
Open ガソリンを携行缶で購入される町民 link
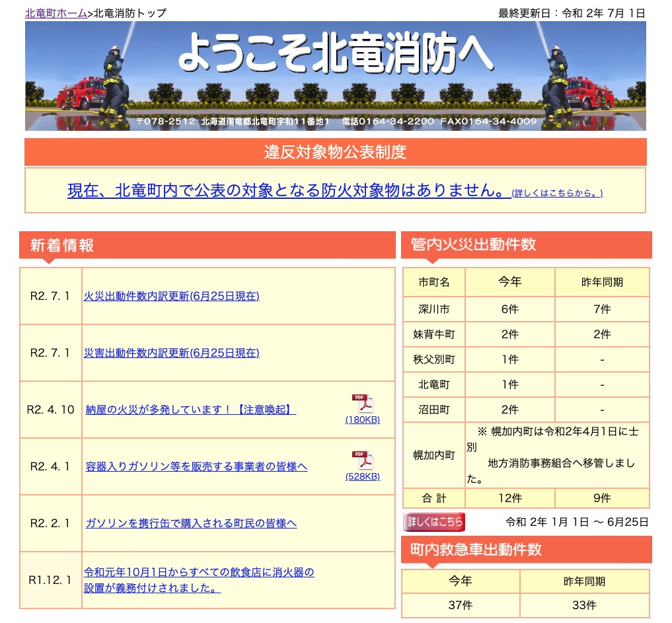pyautogui.click(x=191, y=523)
